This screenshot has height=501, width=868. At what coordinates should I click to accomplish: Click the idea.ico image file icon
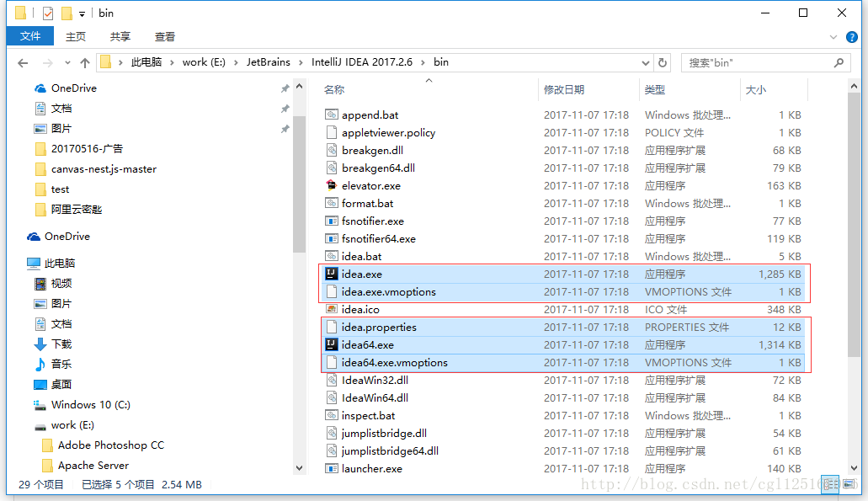331,309
